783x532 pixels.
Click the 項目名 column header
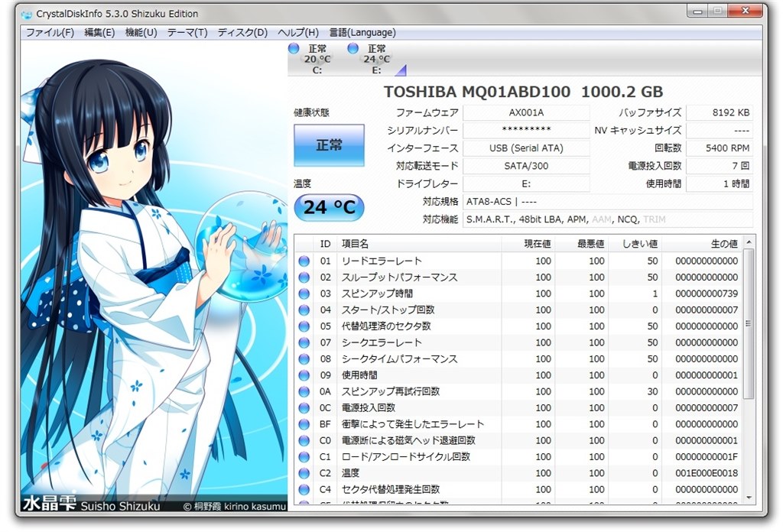coord(355,244)
